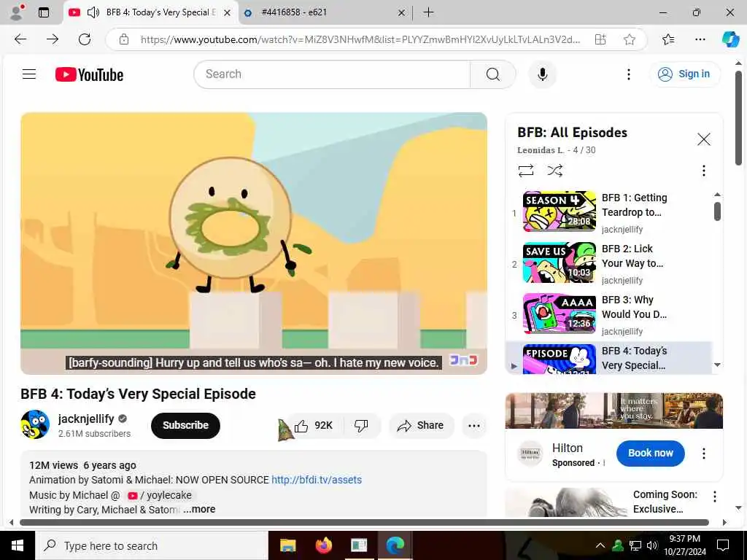Open the Favorites list
The image size is (747, 560).
point(668,39)
